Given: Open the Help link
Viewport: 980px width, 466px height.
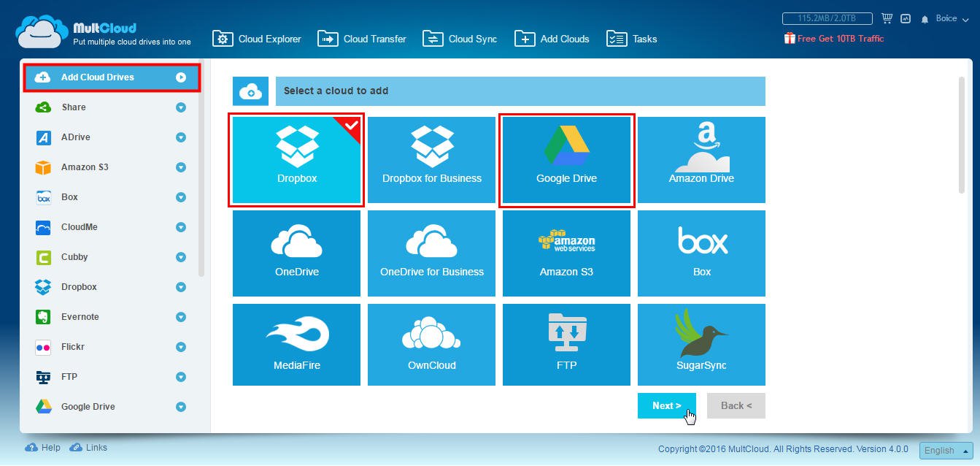Looking at the screenshot, I should (43, 448).
